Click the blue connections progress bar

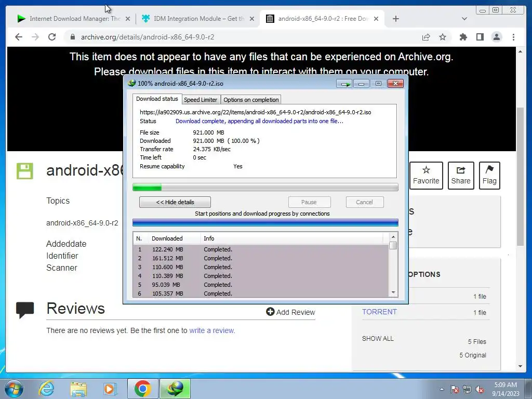265,222
